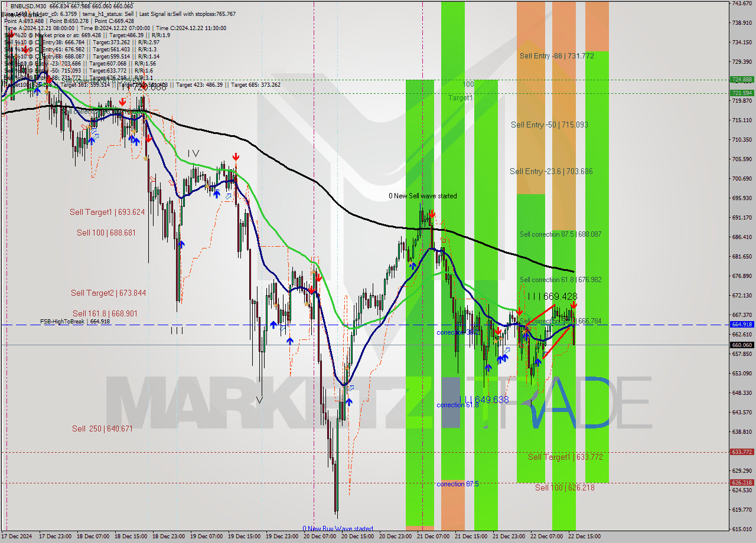The height and width of the screenshot is (543, 756).
Task: Click the '17 Dec 2024' time axis label
Action: [17, 537]
